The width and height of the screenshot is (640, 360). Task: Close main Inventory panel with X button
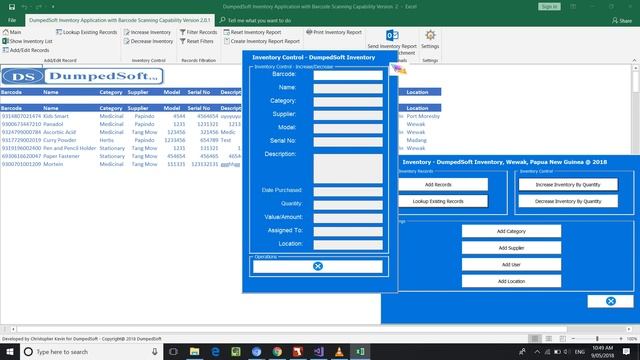pyautogui.click(x=611, y=301)
